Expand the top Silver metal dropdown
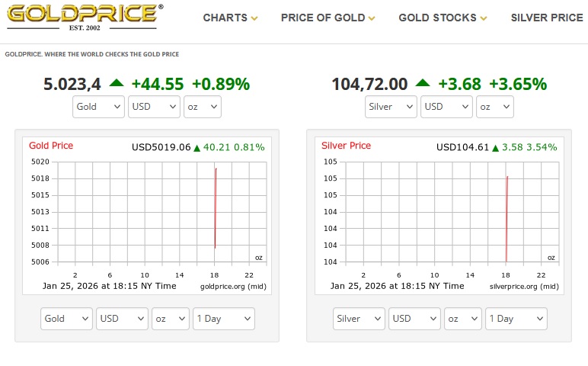 pyautogui.click(x=391, y=107)
